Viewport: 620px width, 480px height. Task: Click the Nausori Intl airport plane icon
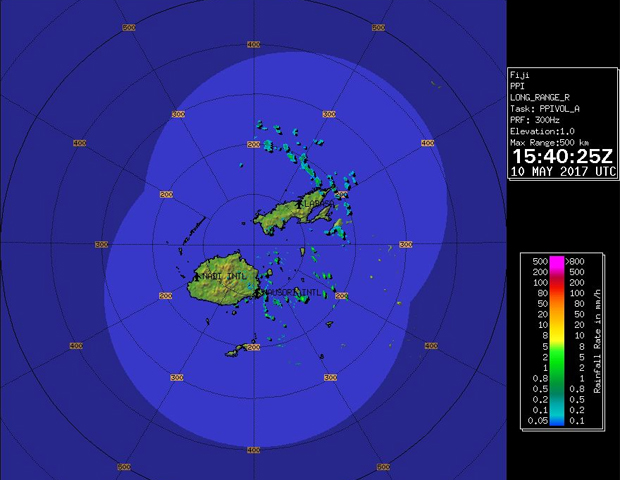[x=258, y=291]
